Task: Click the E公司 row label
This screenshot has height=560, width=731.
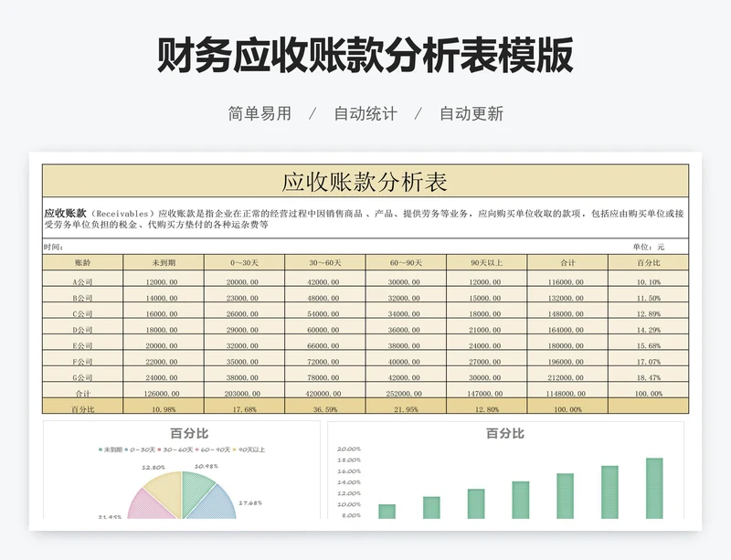Action: [82, 345]
